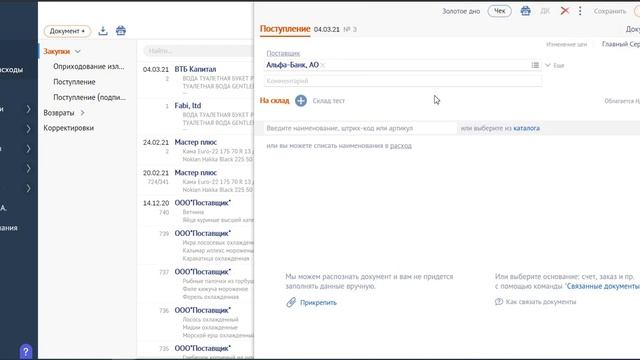Click the ДК icon in the header
Image resolution: width=640 pixels, height=360 pixels.
545,11
